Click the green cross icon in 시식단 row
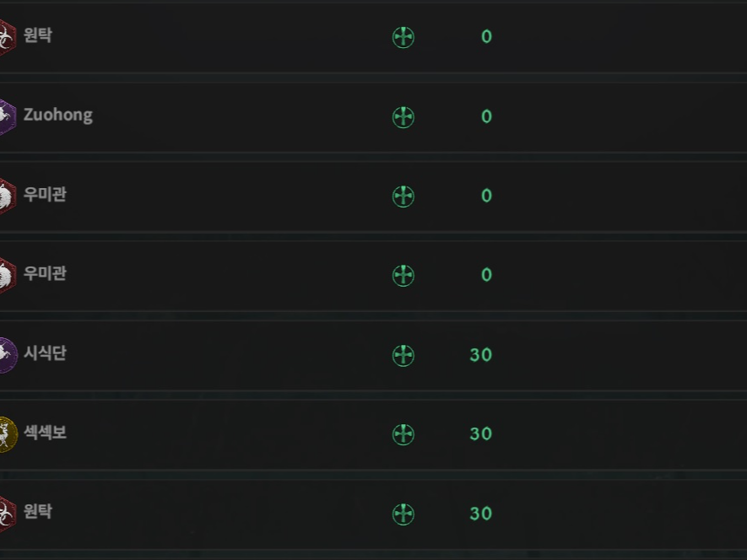The image size is (747, 560). point(403,355)
